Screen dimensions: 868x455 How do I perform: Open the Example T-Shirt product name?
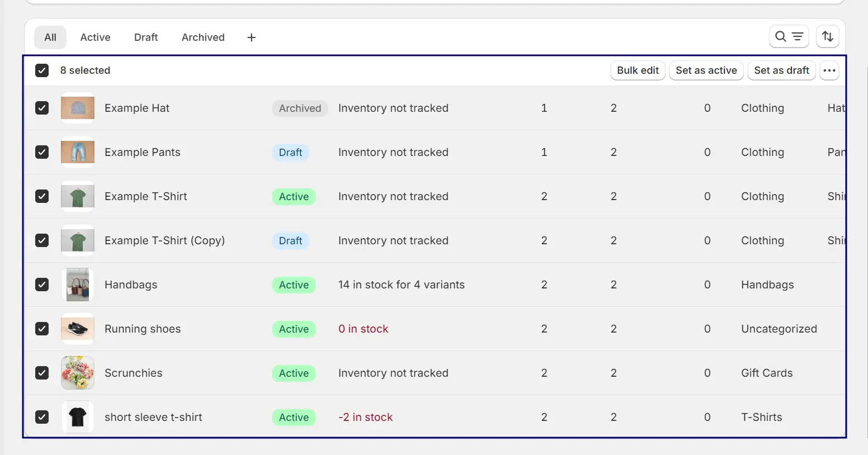click(x=146, y=196)
